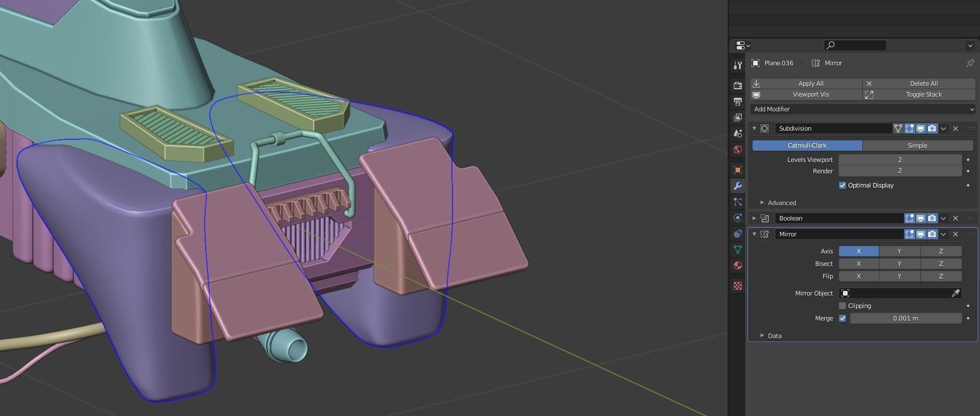Enable Flip on Z axis
This screenshot has height=416, width=980.
[x=941, y=276]
